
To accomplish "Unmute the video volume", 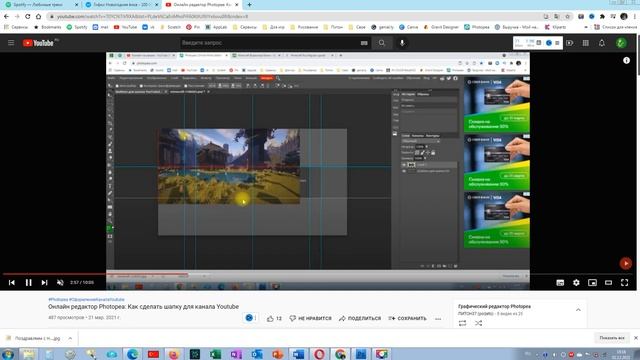I will click(x=60, y=282).
